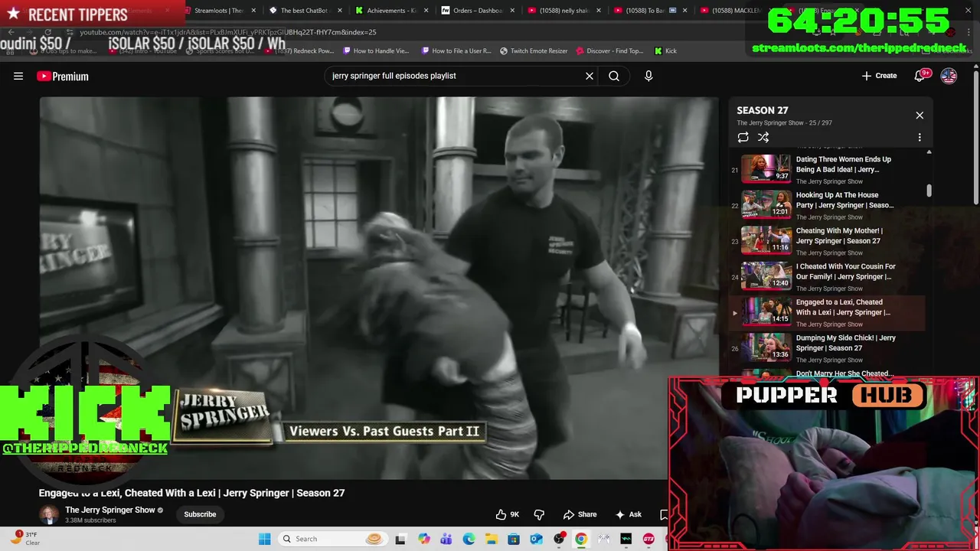Focus the YouTube search input field
The image size is (980, 551).
(455, 76)
